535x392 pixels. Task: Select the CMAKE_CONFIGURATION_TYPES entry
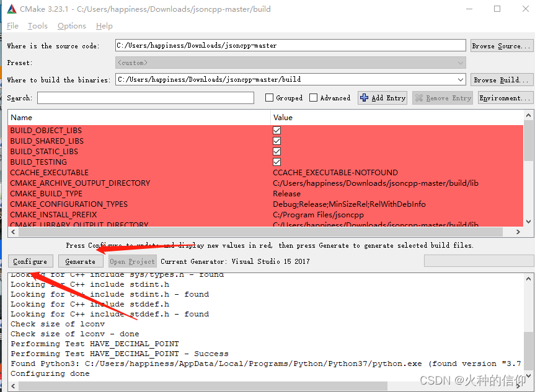click(x=69, y=204)
